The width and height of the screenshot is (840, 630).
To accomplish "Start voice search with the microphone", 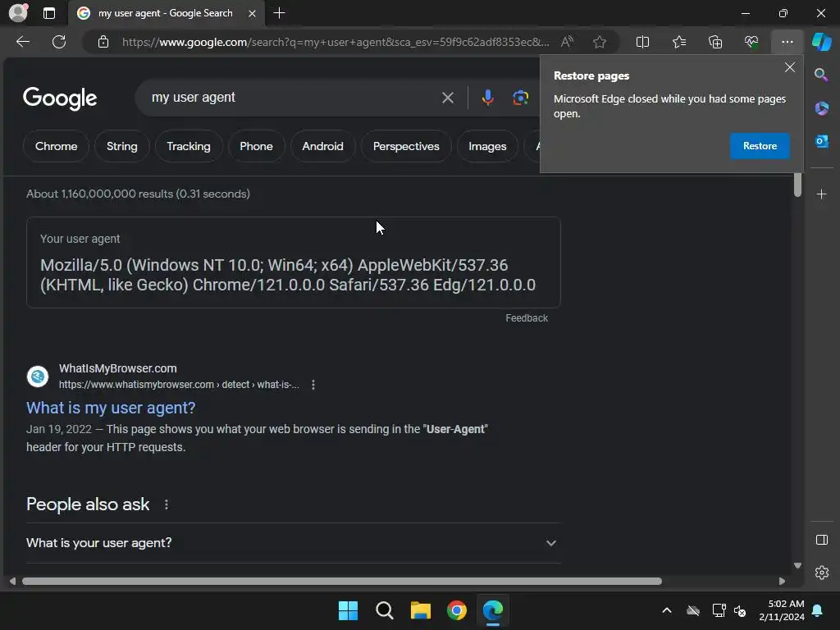I will coord(487,98).
